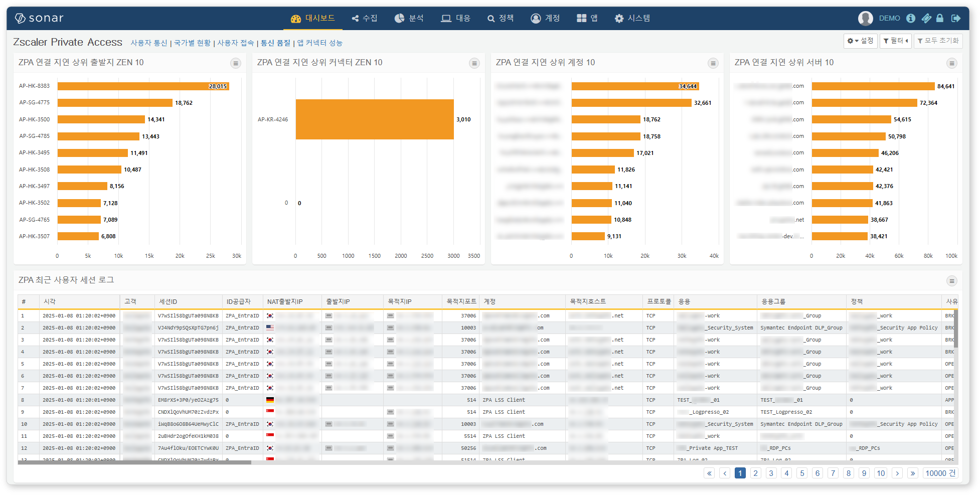Go to page 2 of session log
This screenshot has height=495, width=980.
[756, 473]
